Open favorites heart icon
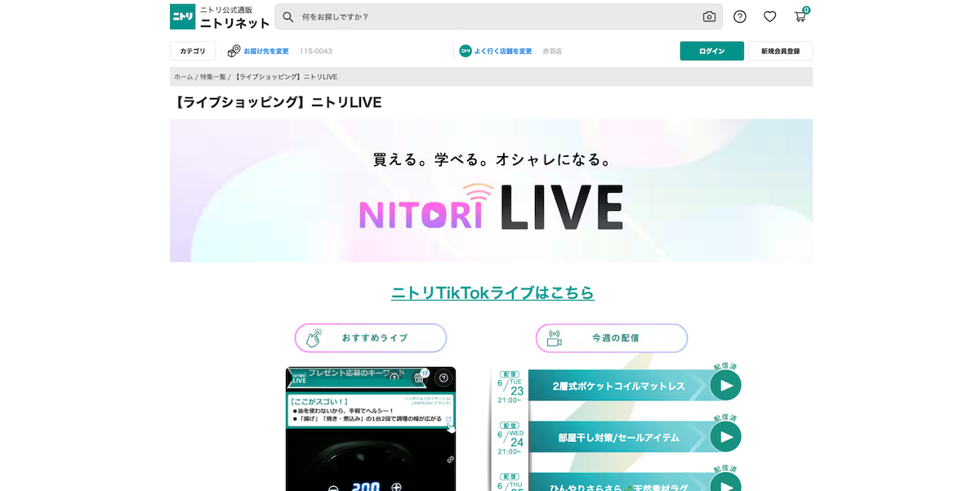This screenshot has height=491, width=980. (770, 16)
